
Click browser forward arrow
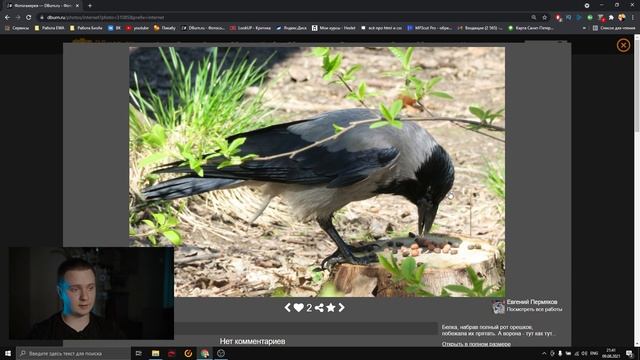18,18
